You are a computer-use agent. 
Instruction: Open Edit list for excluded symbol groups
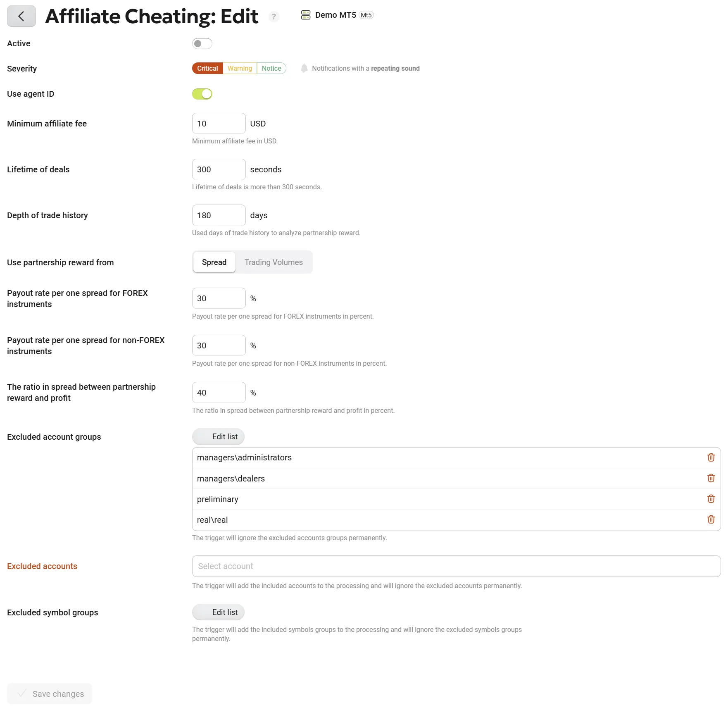218,612
